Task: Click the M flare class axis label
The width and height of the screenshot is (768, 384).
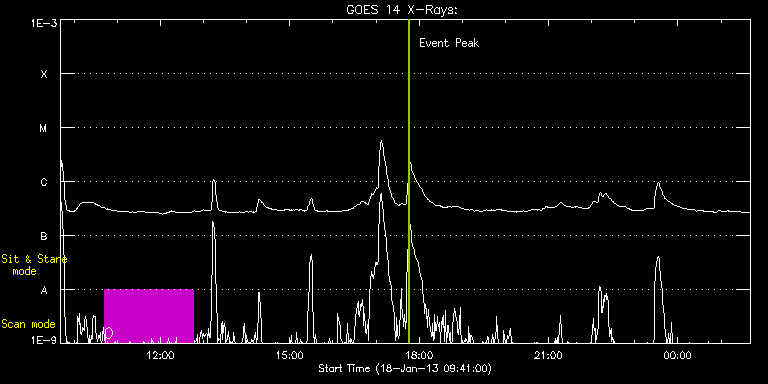Action: coord(44,128)
